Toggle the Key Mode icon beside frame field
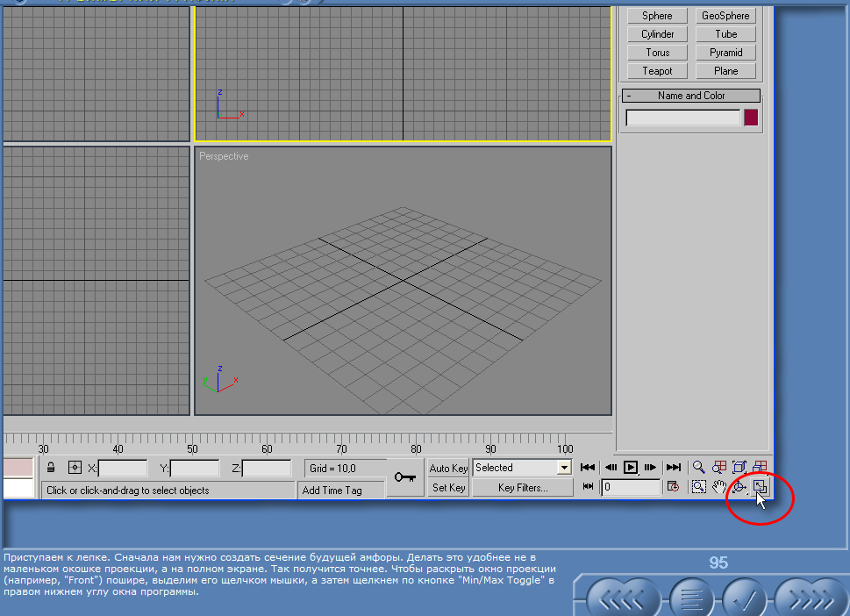The width and height of the screenshot is (850, 616). [x=589, y=486]
